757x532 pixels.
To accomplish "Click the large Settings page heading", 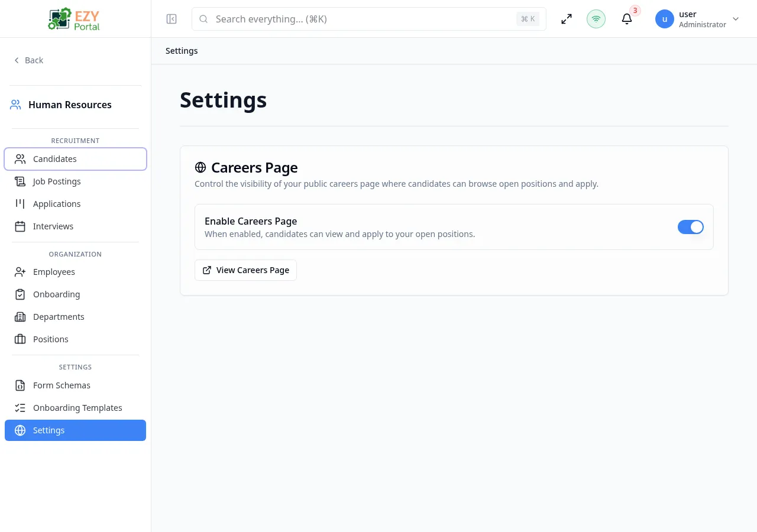I will click(223, 100).
